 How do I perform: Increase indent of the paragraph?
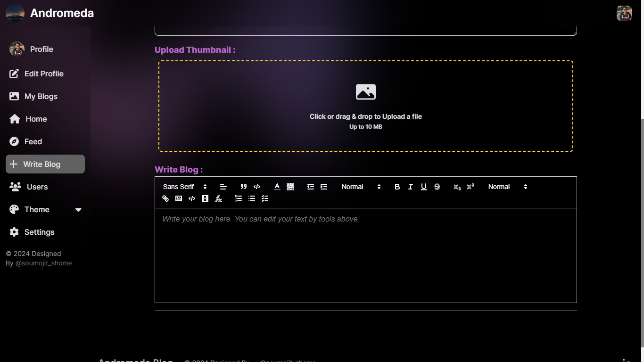324,187
